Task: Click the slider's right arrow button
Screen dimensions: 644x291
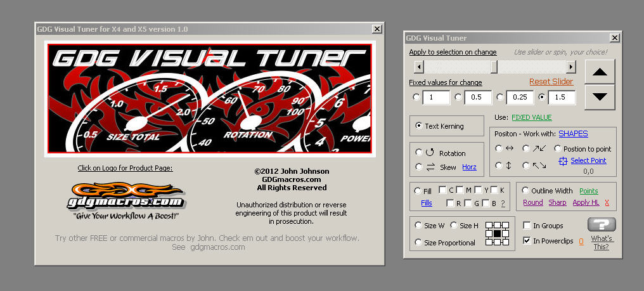Action: [570, 67]
